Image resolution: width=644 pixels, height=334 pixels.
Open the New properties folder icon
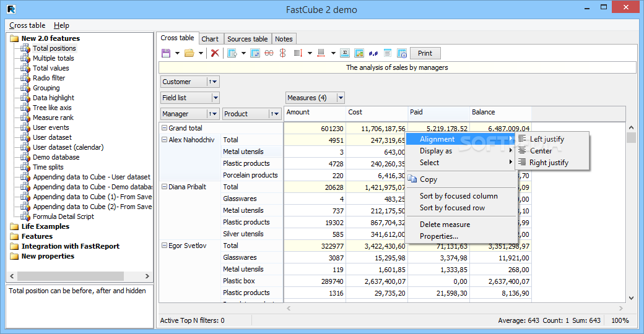click(14, 257)
